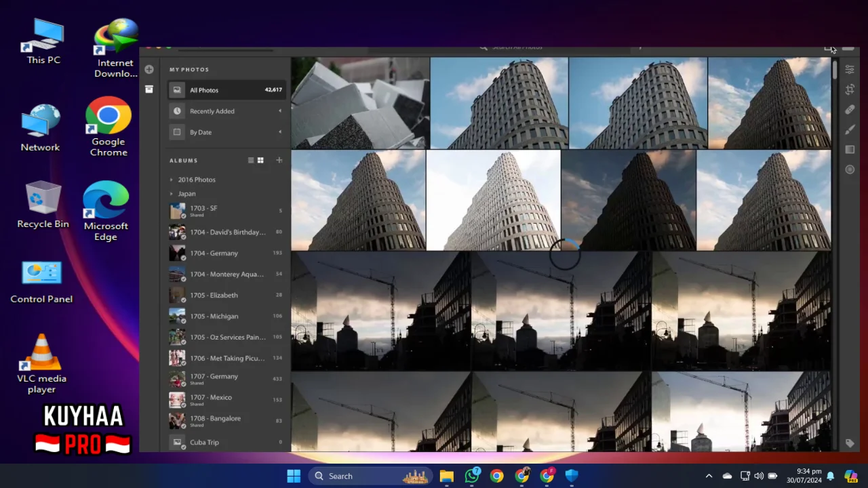The image size is (868, 488).
Task: Click the Recently Added clock icon
Action: point(177,111)
